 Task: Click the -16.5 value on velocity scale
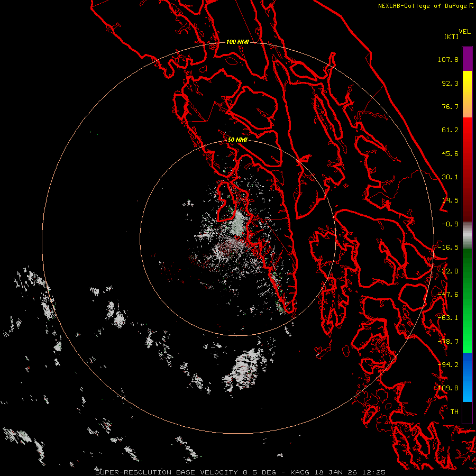(448, 248)
